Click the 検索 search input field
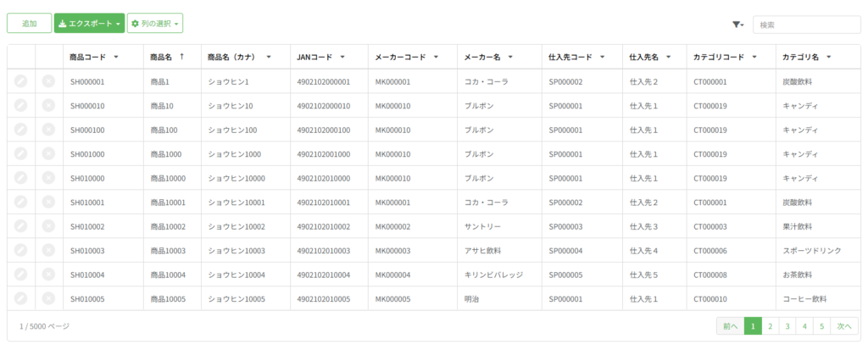Viewport: 868px width, 350px height. click(806, 25)
